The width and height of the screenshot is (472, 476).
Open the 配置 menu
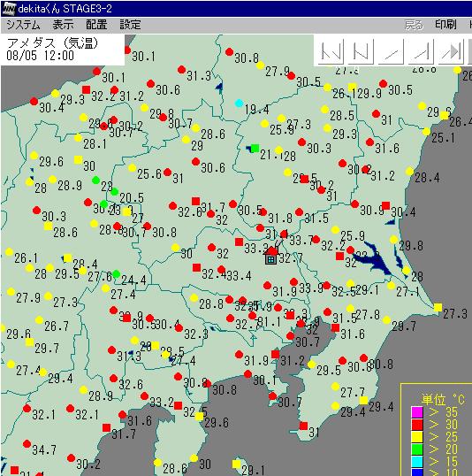click(x=96, y=25)
